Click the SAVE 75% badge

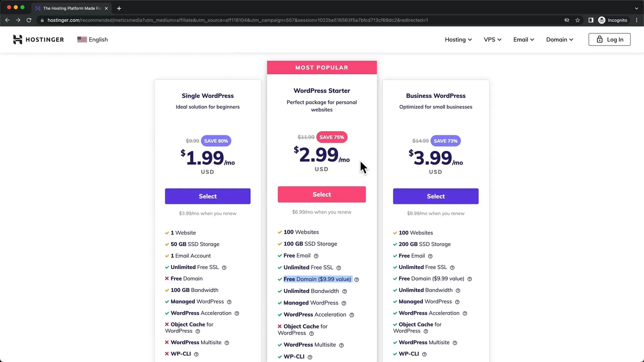(x=332, y=137)
